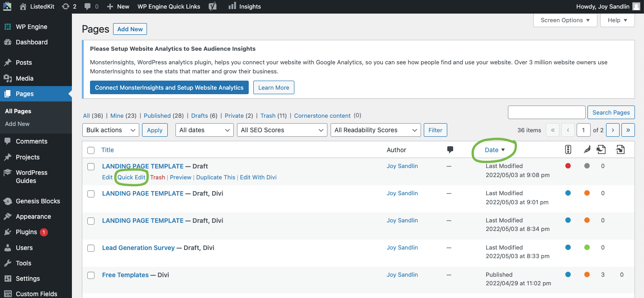Screen dimensions: 644x298
Task: Click the current page number field
Action: [x=583, y=130]
